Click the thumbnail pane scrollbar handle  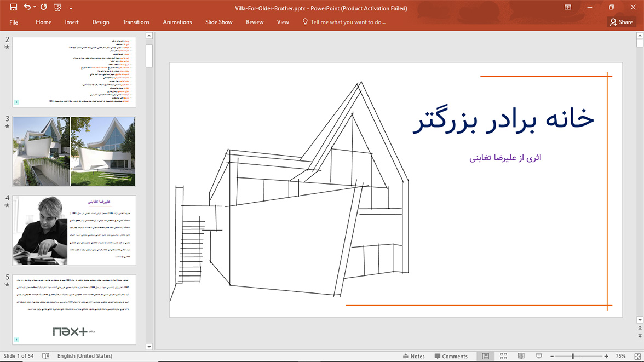(149, 55)
